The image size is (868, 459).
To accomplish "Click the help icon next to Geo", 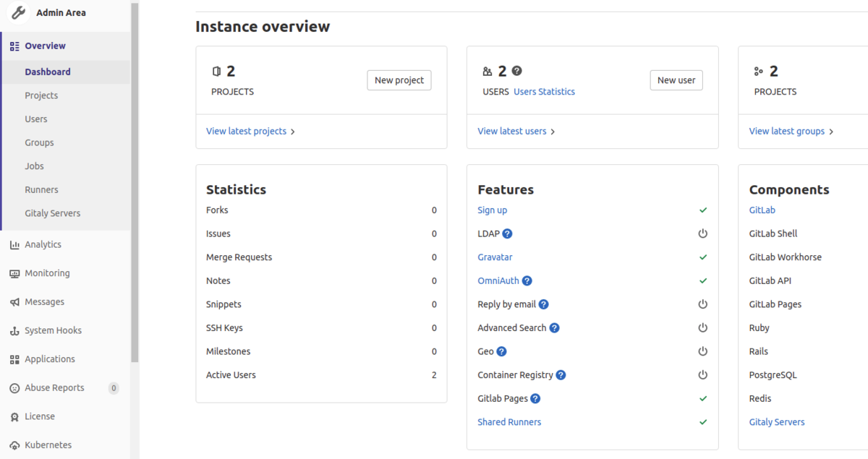I will click(x=502, y=351).
